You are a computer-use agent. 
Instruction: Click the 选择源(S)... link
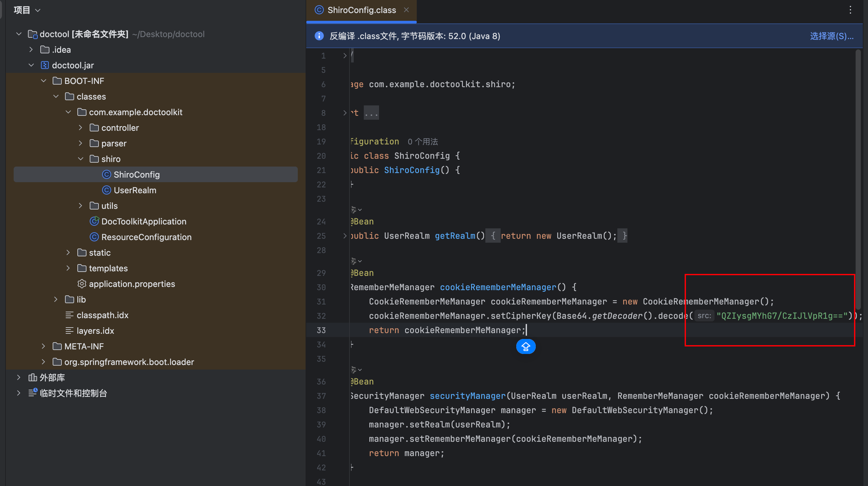831,36
